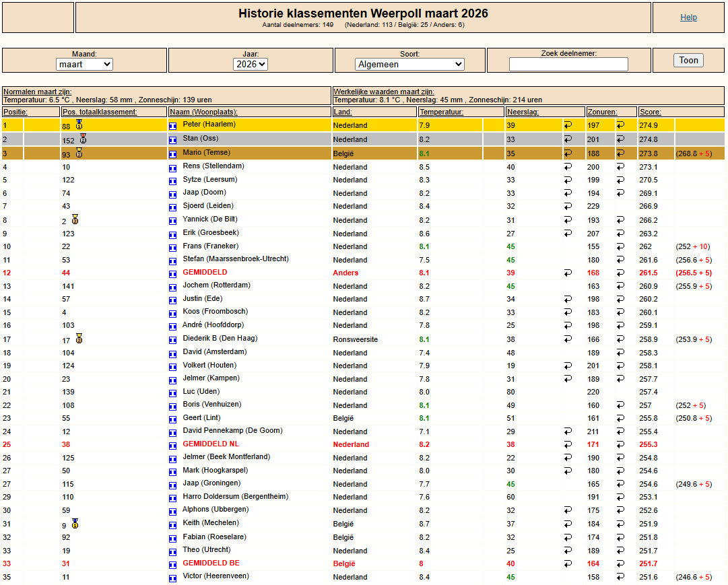Click the medal icon in Diederik B's row
The height and width of the screenshot is (585, 728).
point(79,339)
